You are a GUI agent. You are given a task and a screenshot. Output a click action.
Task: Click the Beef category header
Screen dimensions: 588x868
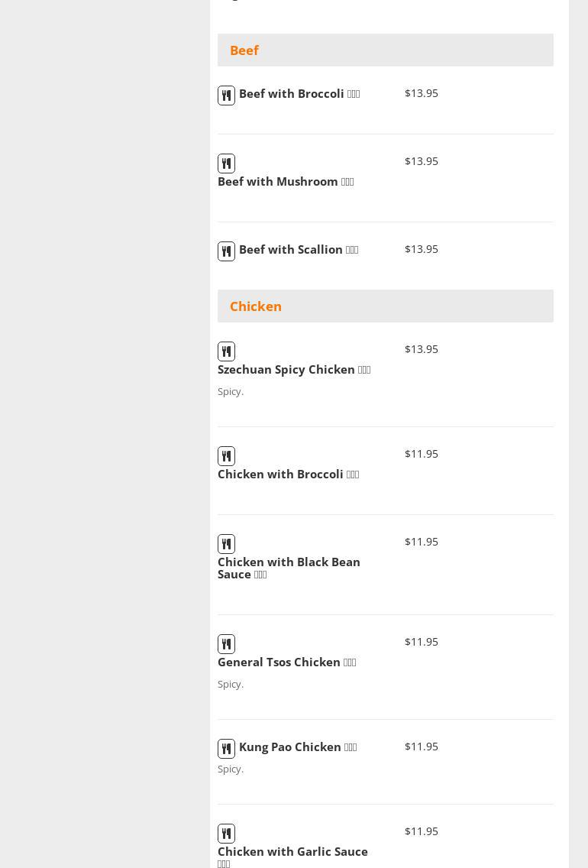tap(244, 50)
